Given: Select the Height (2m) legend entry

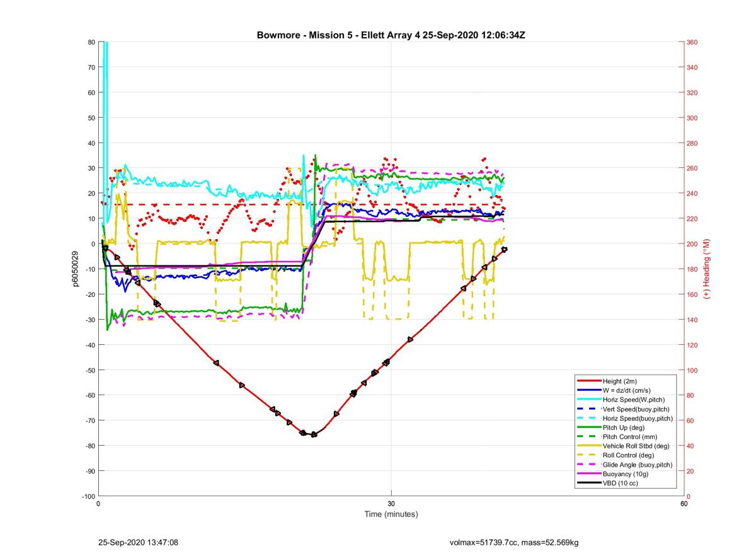Looking at the screenshot, I should pyautogui.click(x=624, y=381).
